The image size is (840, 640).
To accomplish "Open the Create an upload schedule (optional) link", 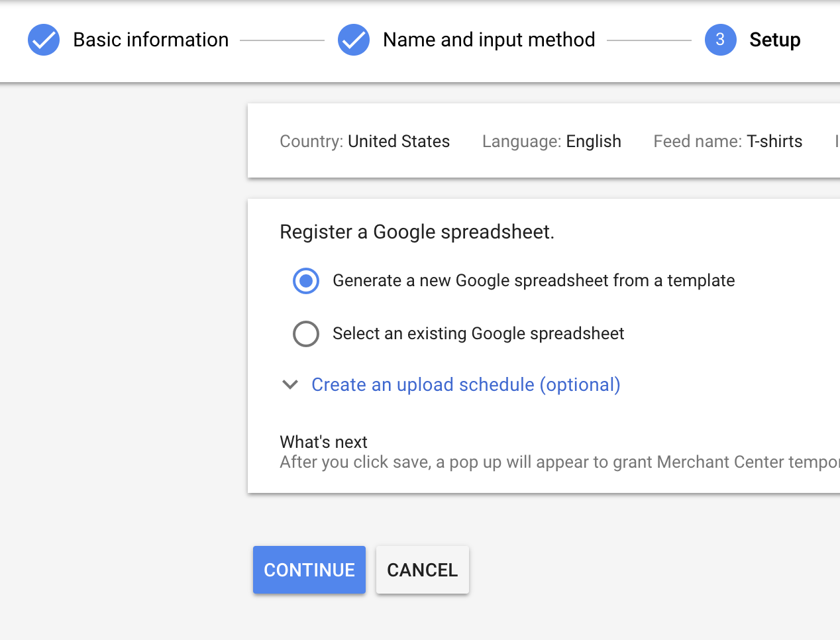I will (x=466, y=385).
